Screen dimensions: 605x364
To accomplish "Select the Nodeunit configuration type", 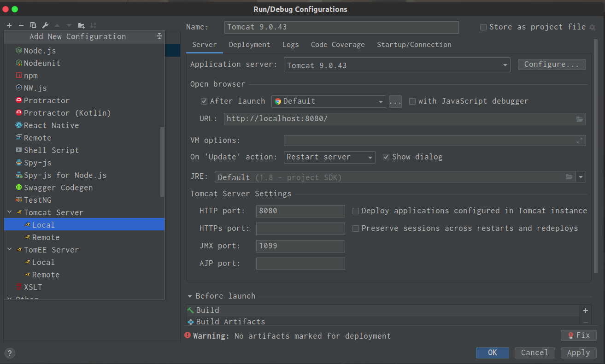I will tap(84, 63).
